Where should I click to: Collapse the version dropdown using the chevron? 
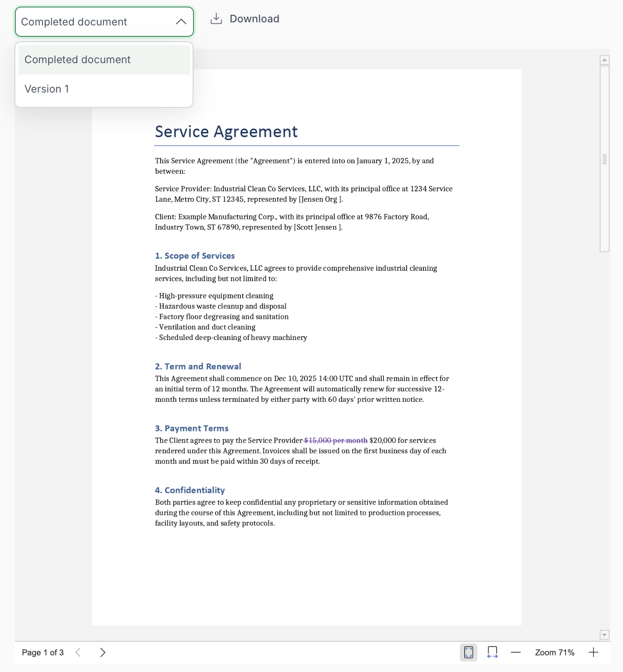point(181,22)
